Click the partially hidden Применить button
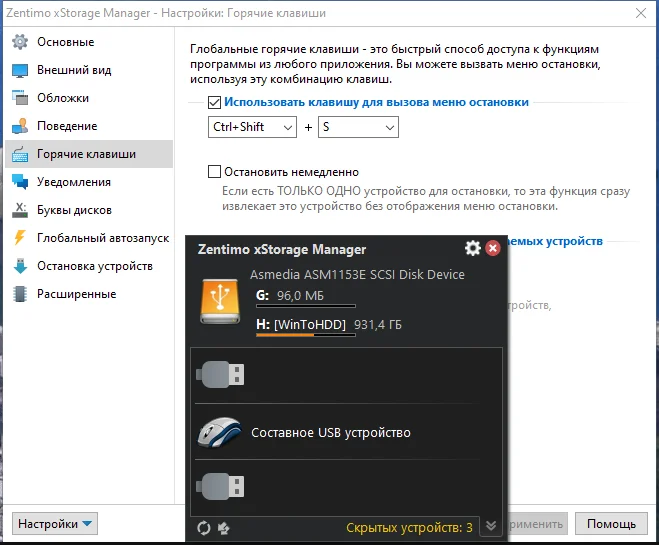Screen dimensions: 659x545 coord(538,524)
